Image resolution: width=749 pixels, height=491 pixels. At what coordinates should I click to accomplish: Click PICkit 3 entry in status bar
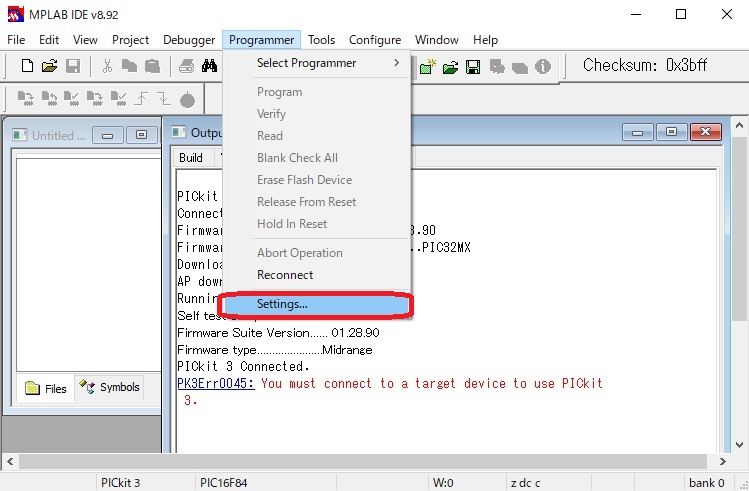(x=120, y=483)
